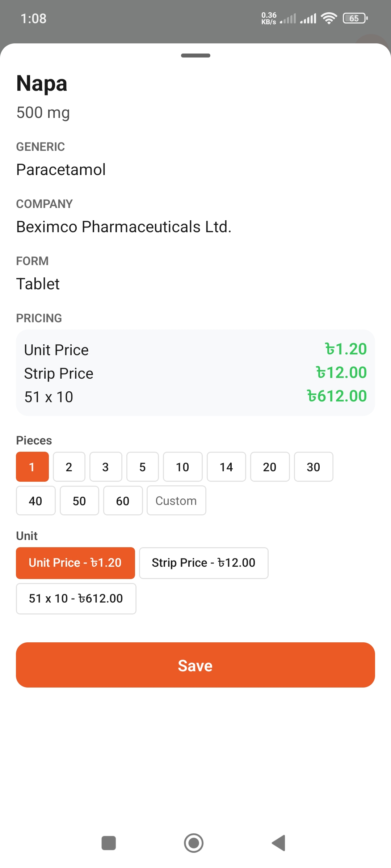Tap the 51 x 10 pricing row
The image size is (391, 868).
[195, 397]
